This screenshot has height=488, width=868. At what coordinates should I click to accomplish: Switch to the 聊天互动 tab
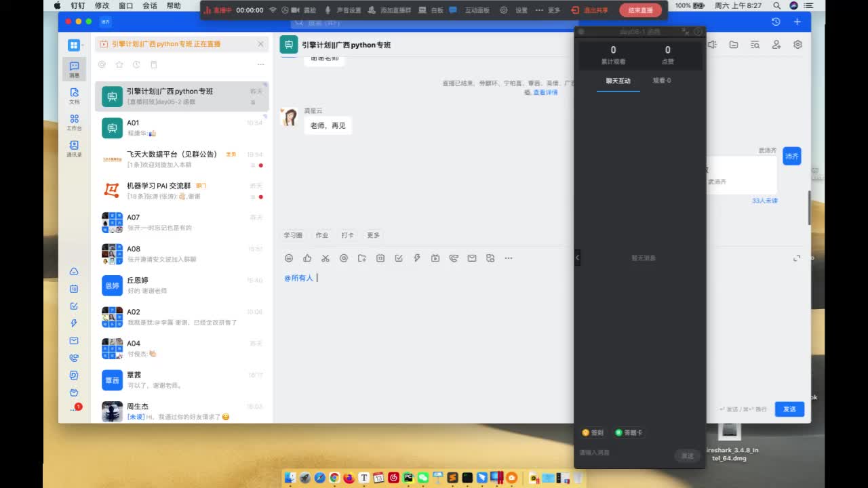point(618,81)
